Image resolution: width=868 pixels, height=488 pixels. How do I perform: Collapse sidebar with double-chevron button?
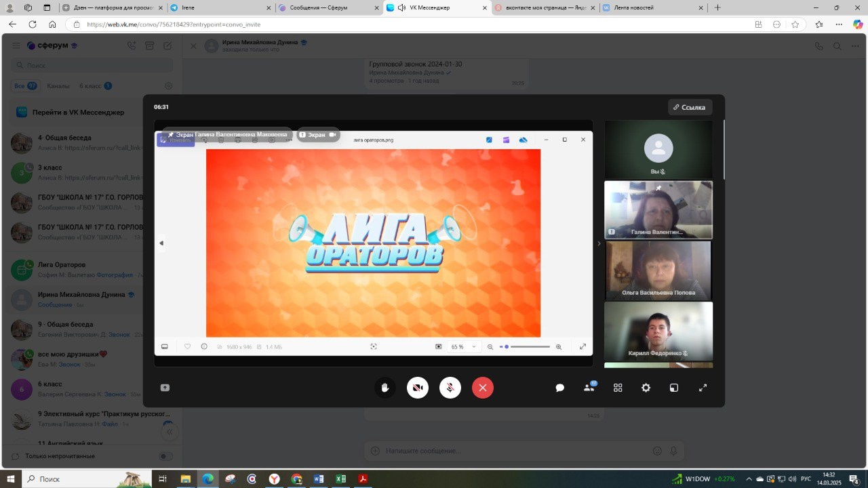[x=170, y=432]
